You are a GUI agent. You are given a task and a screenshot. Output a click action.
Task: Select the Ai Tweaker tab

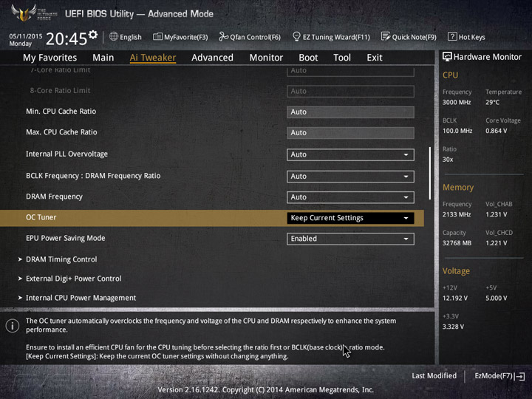(x=153, y=58)
